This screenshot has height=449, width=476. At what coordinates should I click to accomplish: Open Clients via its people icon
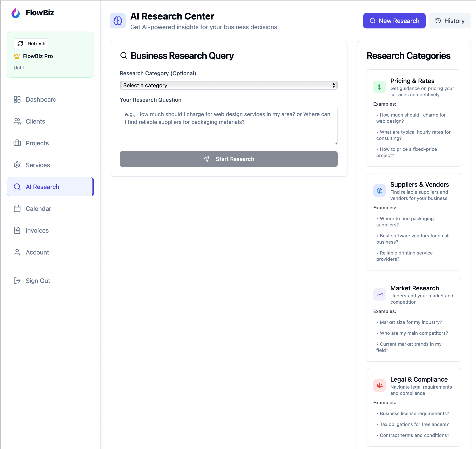[x=17, y=121]
